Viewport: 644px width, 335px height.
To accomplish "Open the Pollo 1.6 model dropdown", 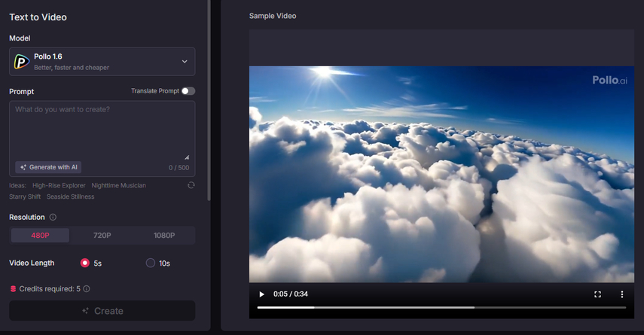I will click(x=102, y=62).
